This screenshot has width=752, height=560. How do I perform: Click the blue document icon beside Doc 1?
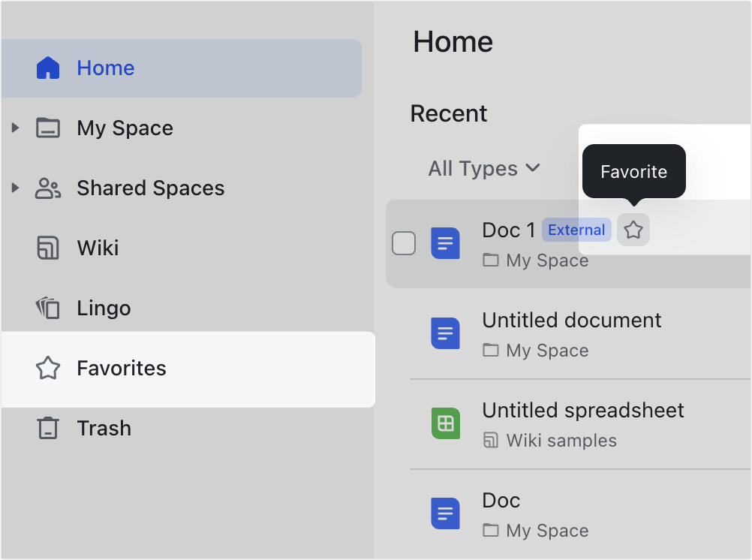pyautogui.click(x=446, y=243)
